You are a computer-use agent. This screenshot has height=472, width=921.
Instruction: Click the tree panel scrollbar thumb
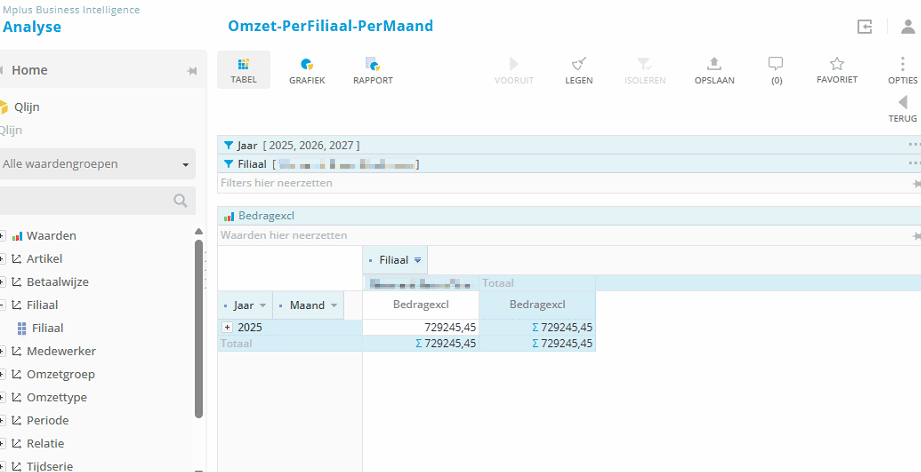coord(199,329)
